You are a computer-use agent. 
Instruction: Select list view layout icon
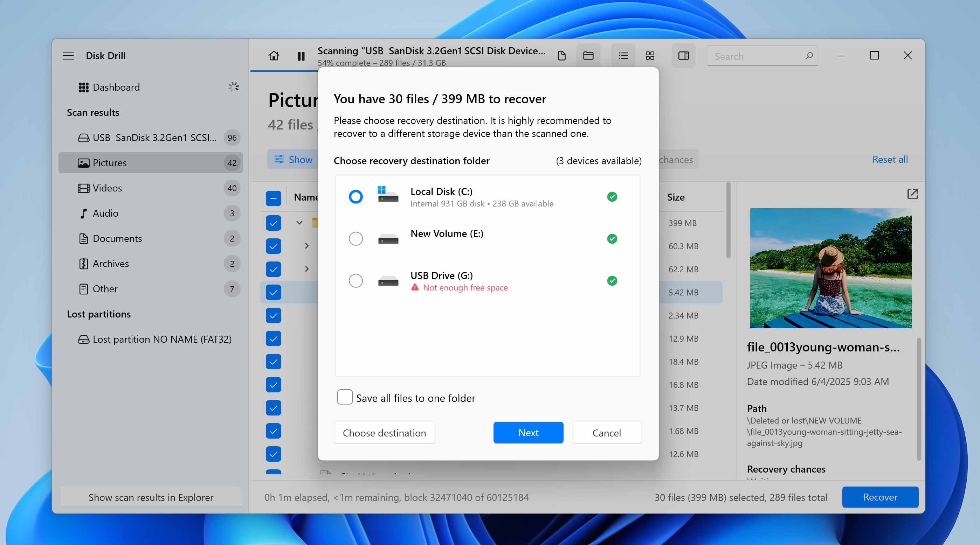pyautogui.click(x=623, y=56)
